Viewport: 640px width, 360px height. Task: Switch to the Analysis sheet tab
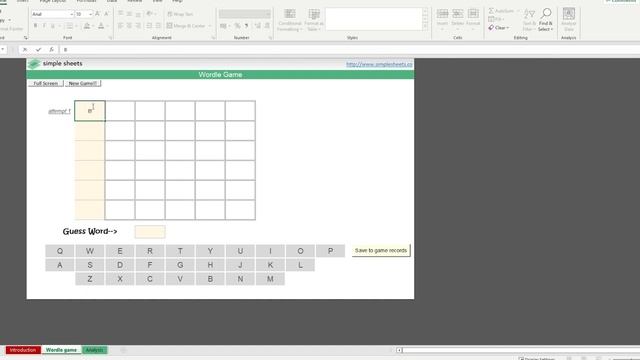[x=94, y=350]
